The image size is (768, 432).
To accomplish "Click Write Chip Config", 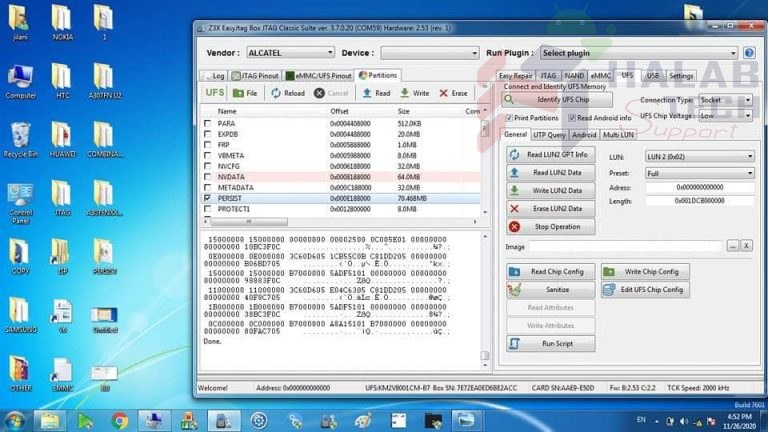I will (x=645, y=271).
